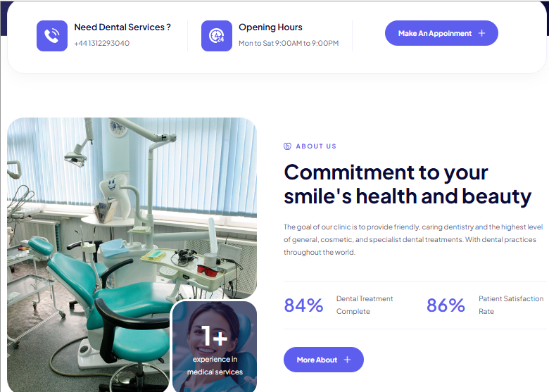
Task: Click the Opening Hours heading
Action: (270, 27)
